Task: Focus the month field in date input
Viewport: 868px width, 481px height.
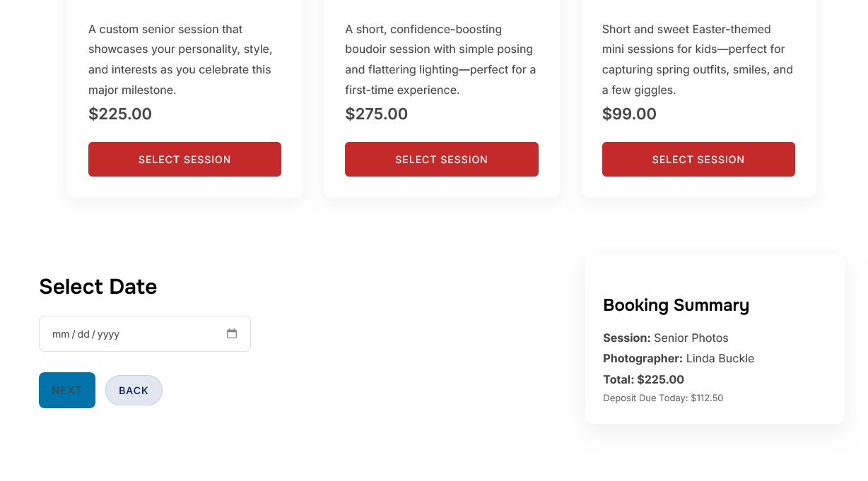Action: point(61,334)
